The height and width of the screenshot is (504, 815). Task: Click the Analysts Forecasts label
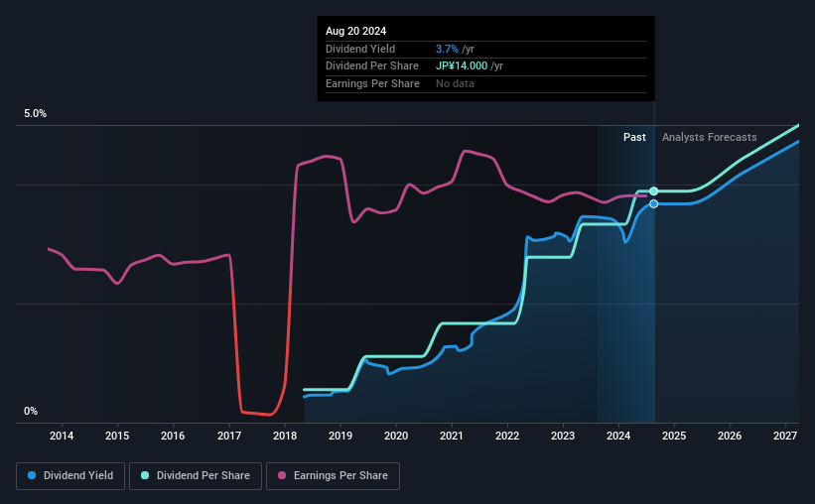[710, 137]
